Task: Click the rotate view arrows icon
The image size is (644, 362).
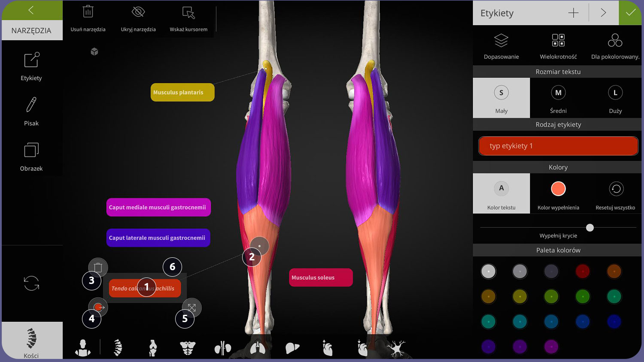Action: [x=31, y=283]
